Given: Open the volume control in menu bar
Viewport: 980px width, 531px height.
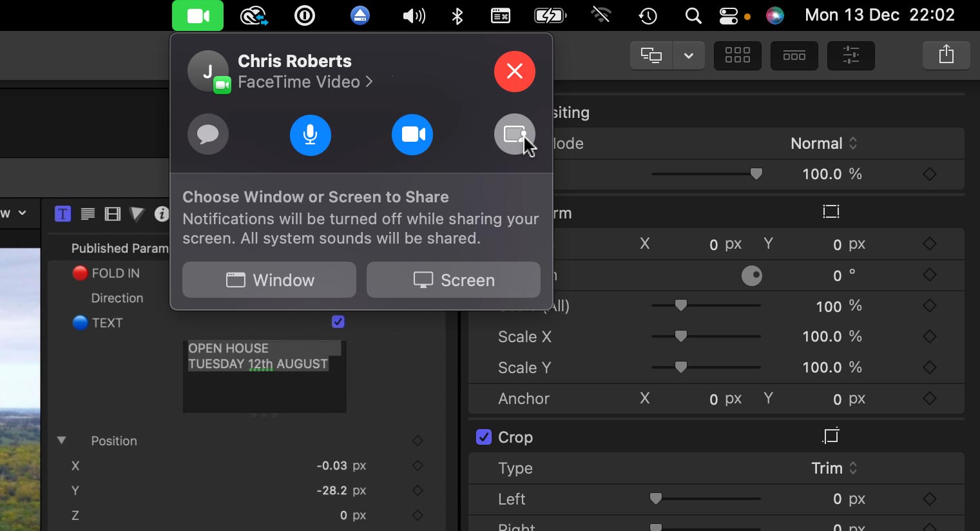Looking at the screenshot, I should [x=414, y=15].
